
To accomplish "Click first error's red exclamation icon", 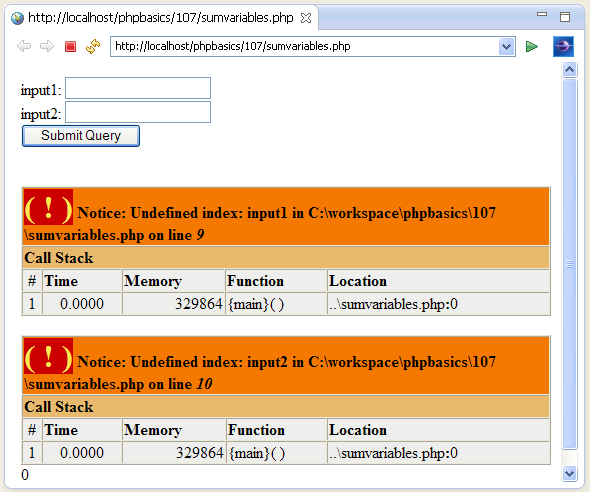I will (x=48, y=207).
